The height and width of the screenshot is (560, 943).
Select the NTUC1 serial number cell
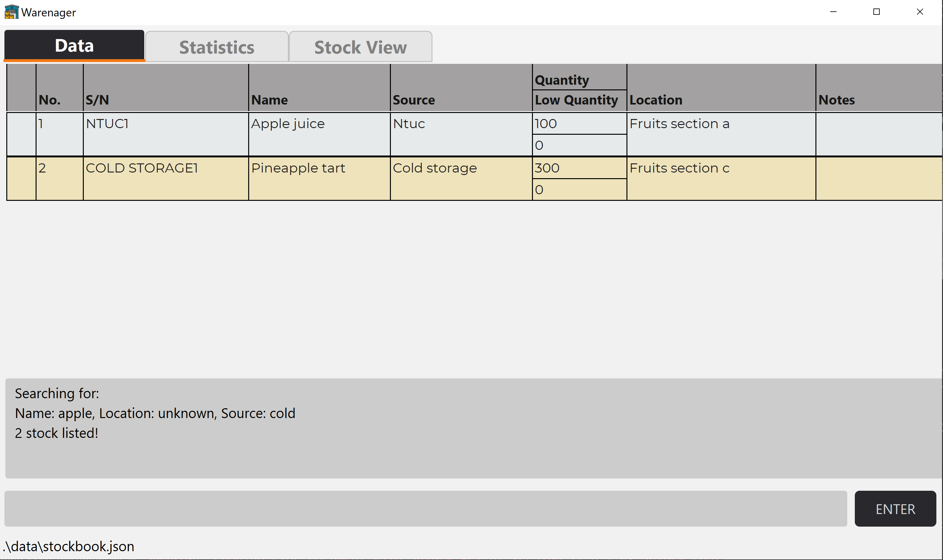click(166, 134)
